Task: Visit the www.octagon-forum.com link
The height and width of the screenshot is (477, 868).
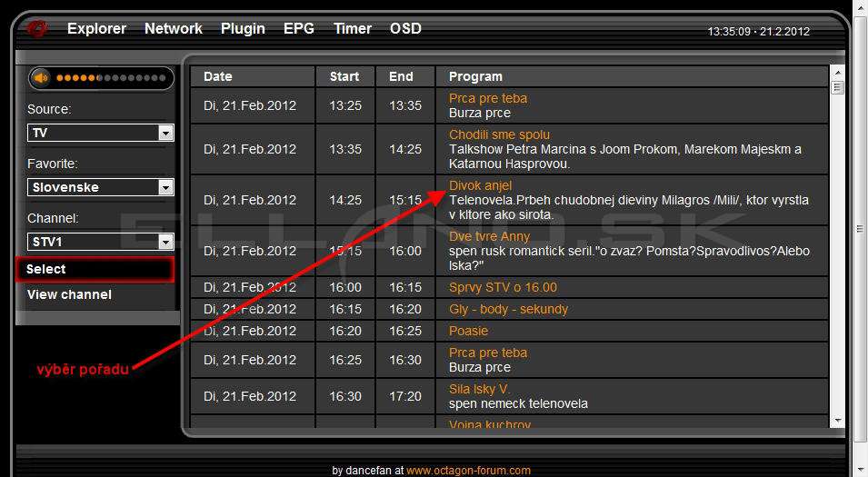Action: pyautogui.click(x=468, y=471)
